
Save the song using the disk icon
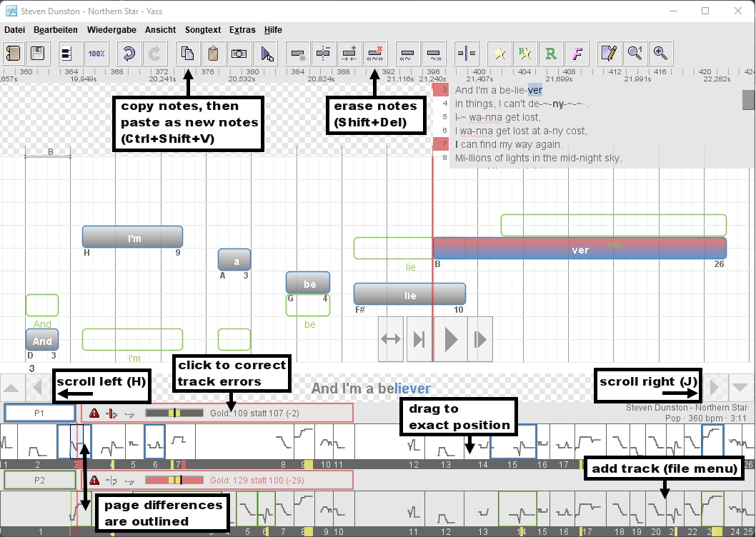click(x=37, y=54)
